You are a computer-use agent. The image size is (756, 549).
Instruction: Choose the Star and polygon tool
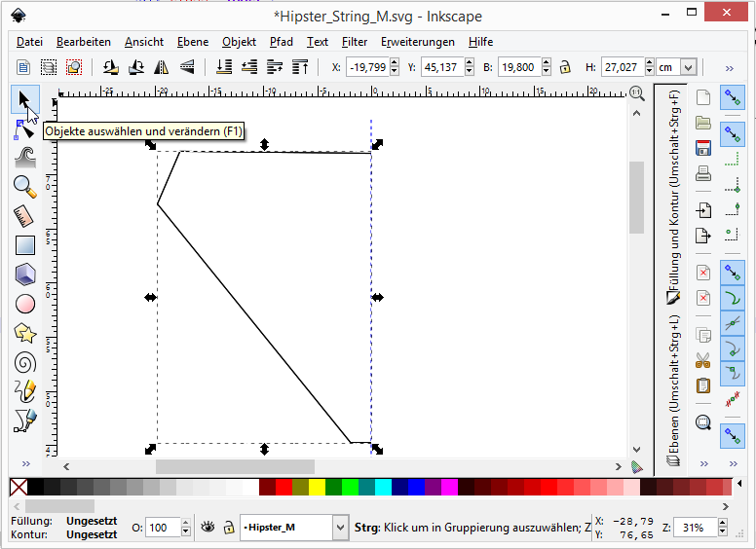pyautogui.click(x=25, y=333)
